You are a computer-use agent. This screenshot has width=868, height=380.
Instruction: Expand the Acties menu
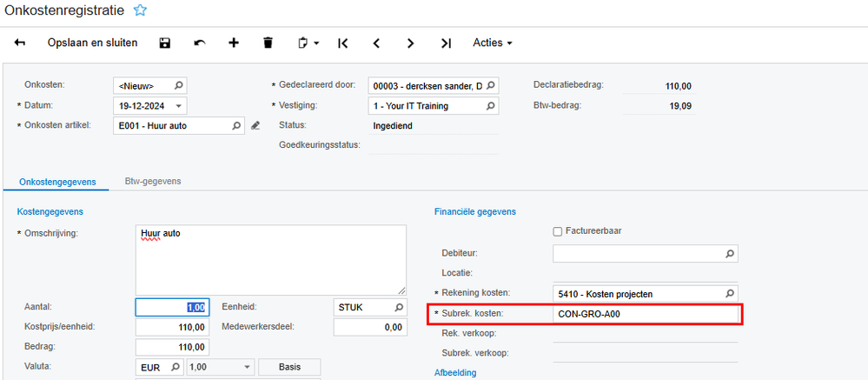pyautogui.click(x=492, y=43)
